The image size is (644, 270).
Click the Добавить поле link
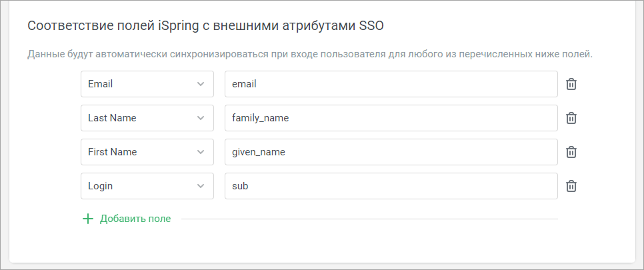point(135,219)
